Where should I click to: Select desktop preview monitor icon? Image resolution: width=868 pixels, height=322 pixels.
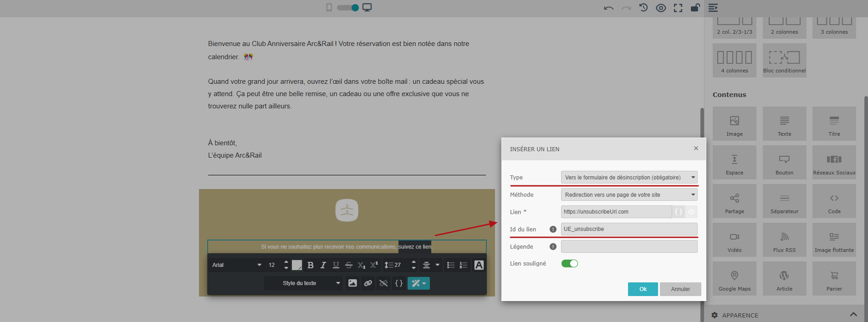(x=367, y=7)
